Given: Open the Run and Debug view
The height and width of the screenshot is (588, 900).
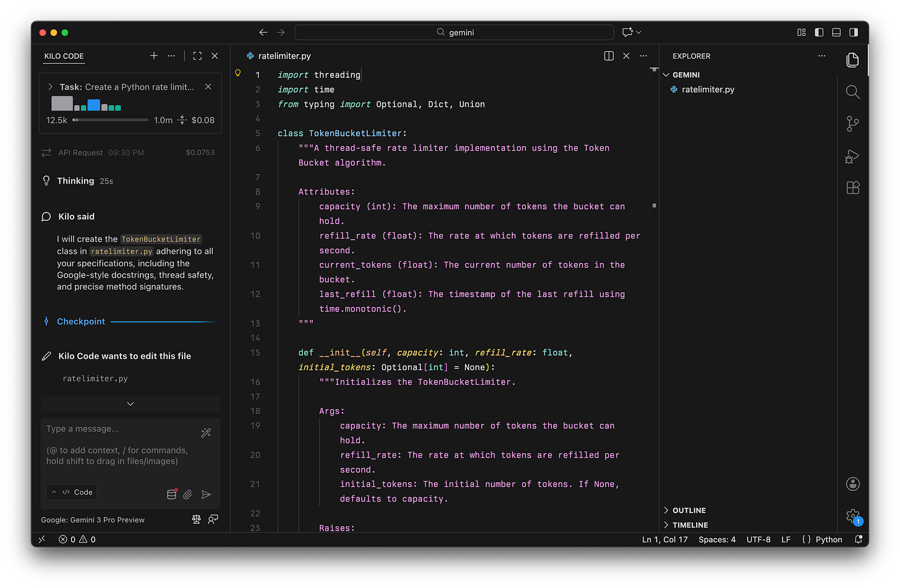Looking at the screenshot, I should pyautogui.click(x=852, y=156).
